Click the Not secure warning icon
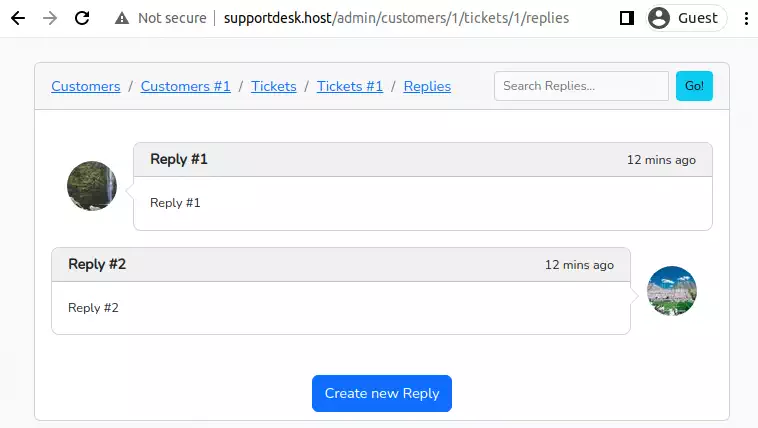This screenshot has width=758, height=428. click(122, 18)
